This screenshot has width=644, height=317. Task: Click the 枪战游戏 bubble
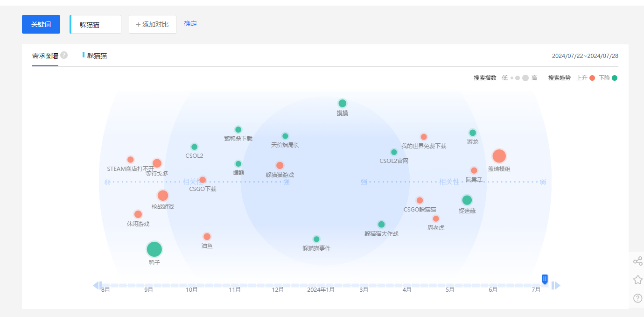click(163, 196)
